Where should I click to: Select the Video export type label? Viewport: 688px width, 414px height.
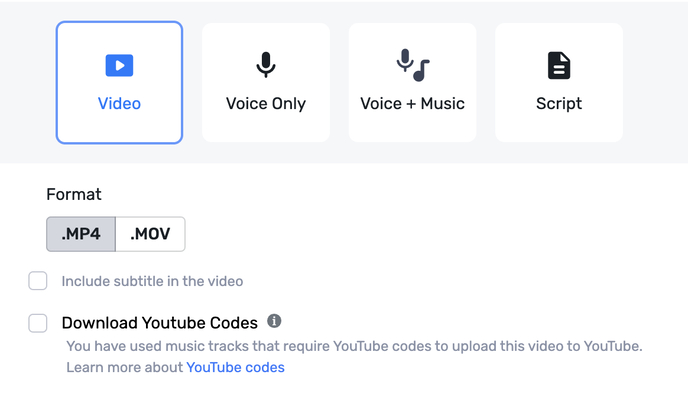(x=119, y=103)
